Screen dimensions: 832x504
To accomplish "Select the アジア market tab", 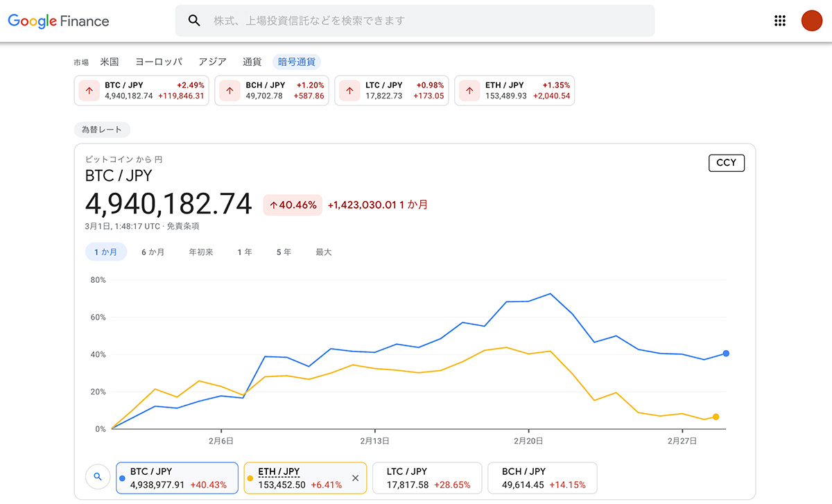I will pyautogui.click(x=212, y=62).
